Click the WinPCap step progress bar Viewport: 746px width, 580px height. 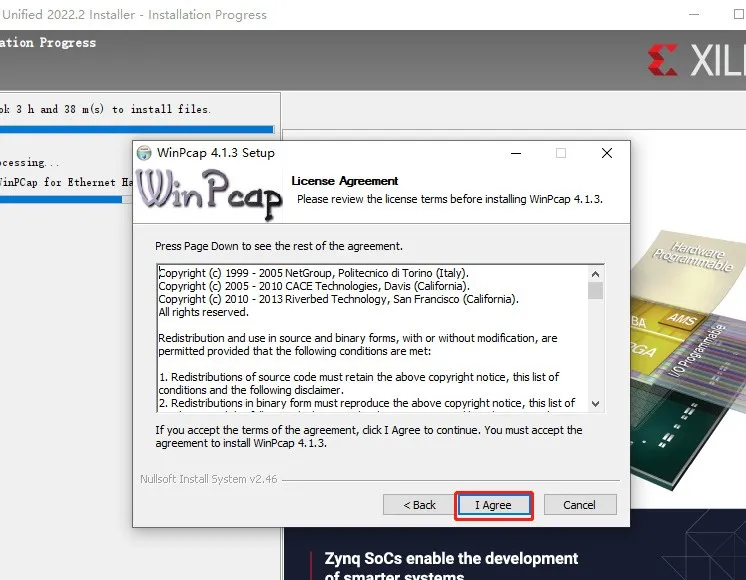point(66,200)
